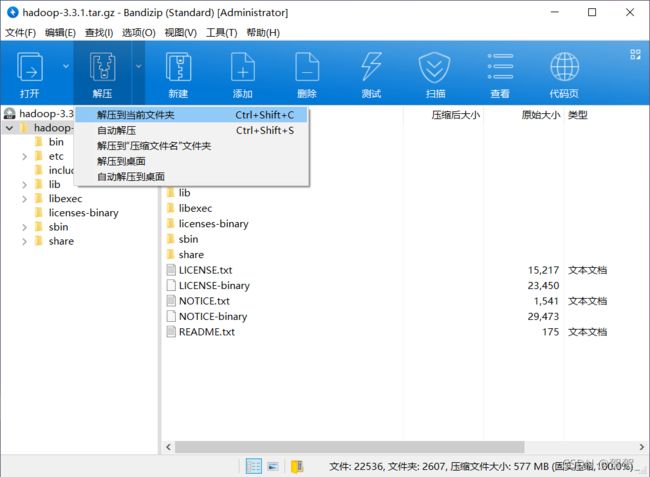
Task: Select the lib folder in file list
Action: tap(179, 193)
